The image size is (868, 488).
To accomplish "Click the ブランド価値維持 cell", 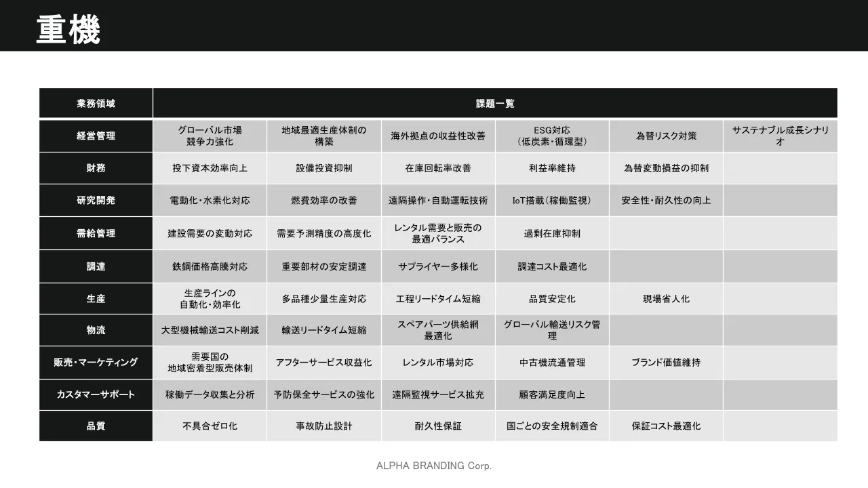I will 666,363.
